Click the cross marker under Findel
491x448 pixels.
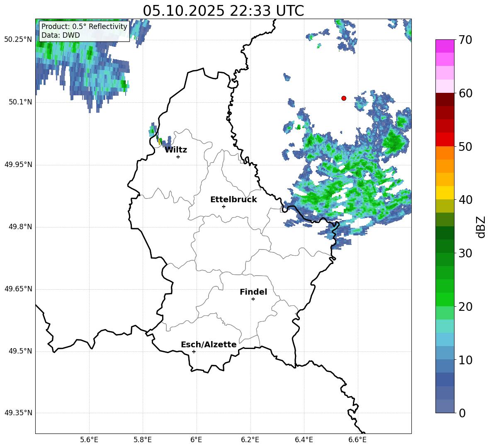tap(253, 299)
